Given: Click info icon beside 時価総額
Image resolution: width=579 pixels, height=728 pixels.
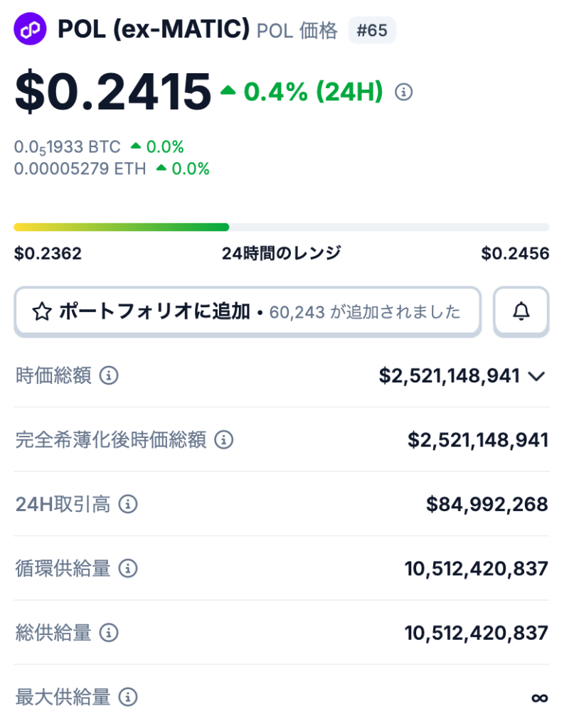Looking at the screenshot, I should 108,375.
